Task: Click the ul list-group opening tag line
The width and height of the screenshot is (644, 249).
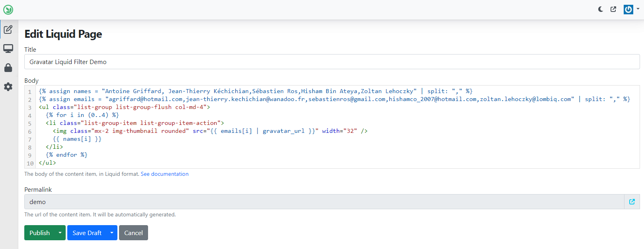Action: coord(124,107)
